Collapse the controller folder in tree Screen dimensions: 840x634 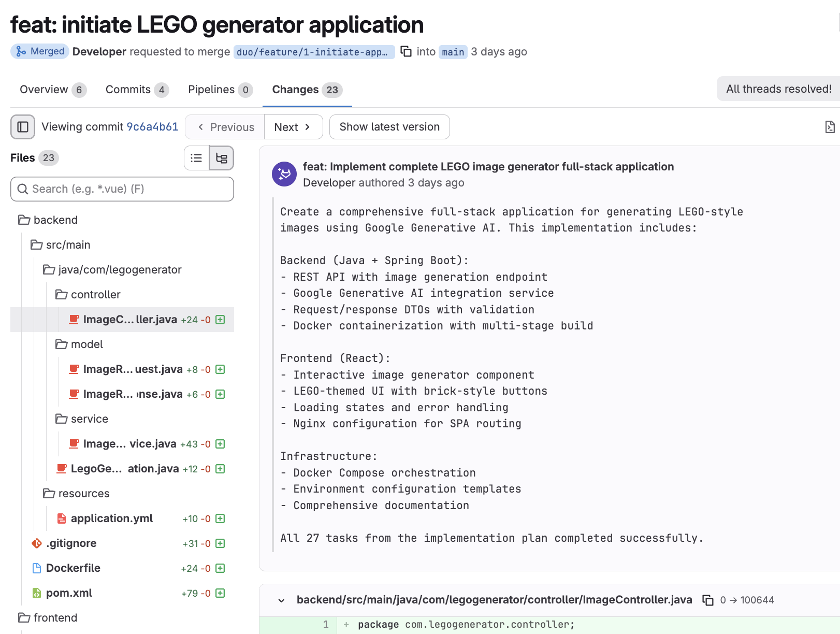point(95,295)
